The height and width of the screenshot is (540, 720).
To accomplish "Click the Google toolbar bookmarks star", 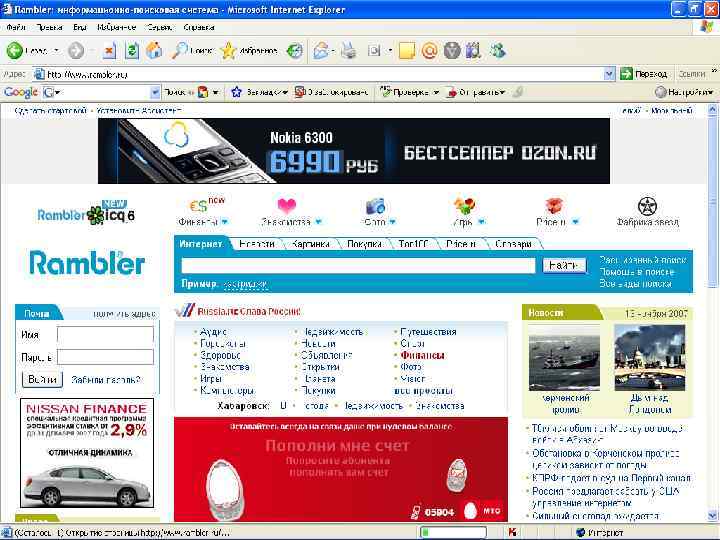I will tap(236, 92).
